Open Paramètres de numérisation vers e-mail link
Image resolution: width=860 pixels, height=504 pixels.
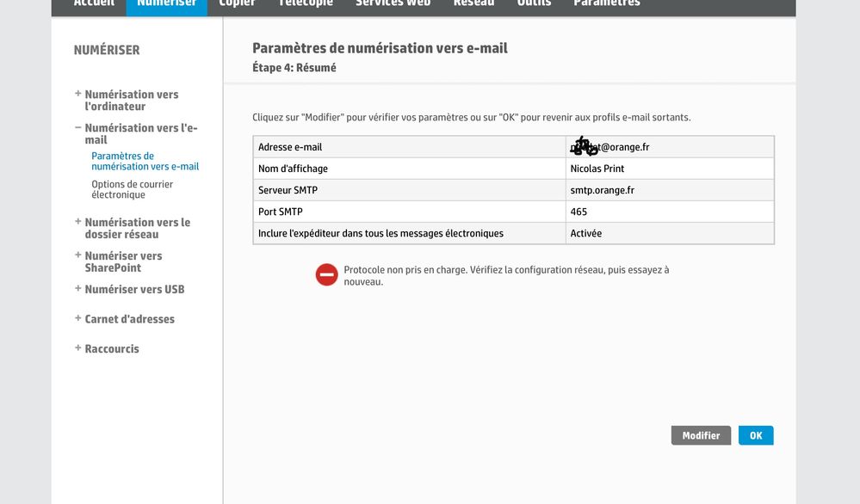coord(145,161)
